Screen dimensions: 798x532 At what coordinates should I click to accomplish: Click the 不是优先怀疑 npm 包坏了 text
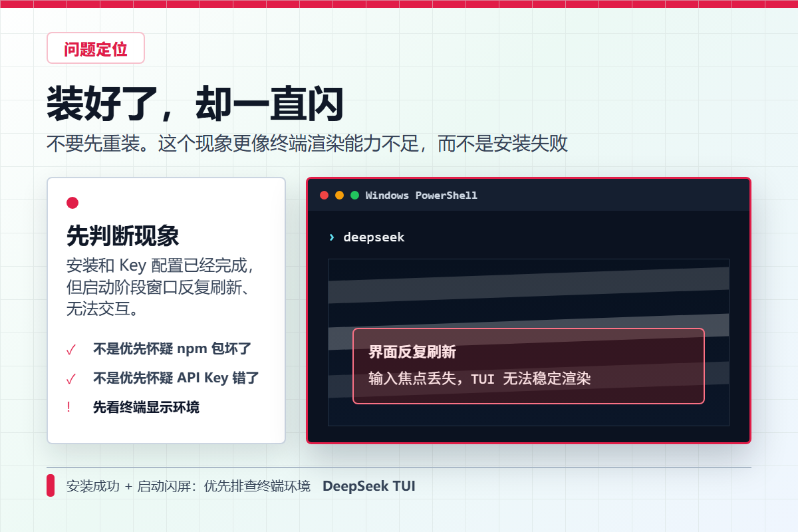pyautogui.click(x=172, y=348)
